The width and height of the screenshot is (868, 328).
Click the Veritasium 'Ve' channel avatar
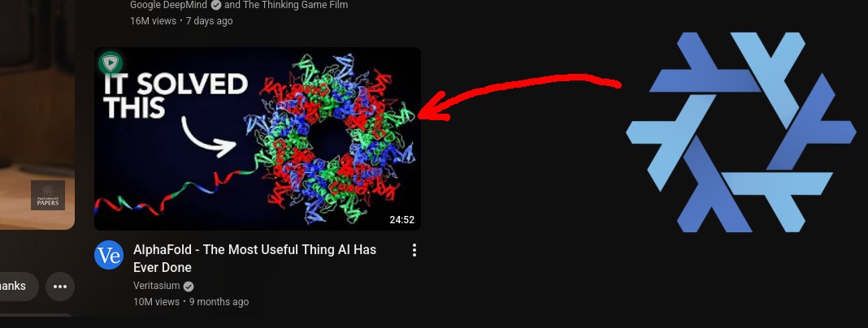point(109,255)
